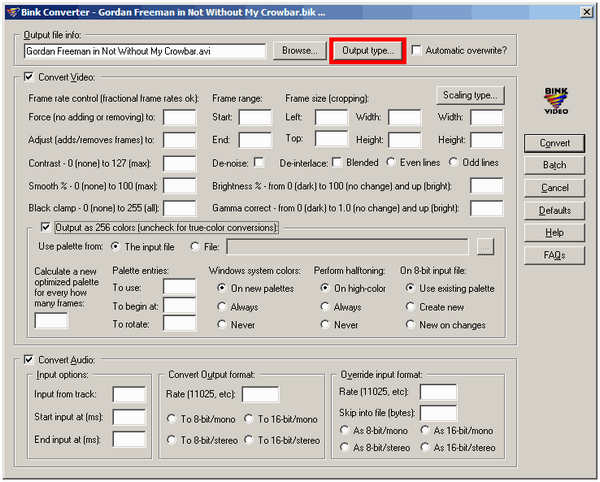Select To 16-bit/mono output format
The height and width of the screenshot is (482, 600).
(249, 419)
